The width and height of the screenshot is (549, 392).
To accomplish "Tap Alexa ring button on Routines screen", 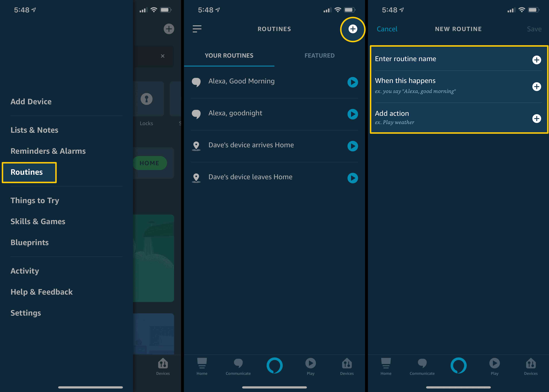I will 275,365.
